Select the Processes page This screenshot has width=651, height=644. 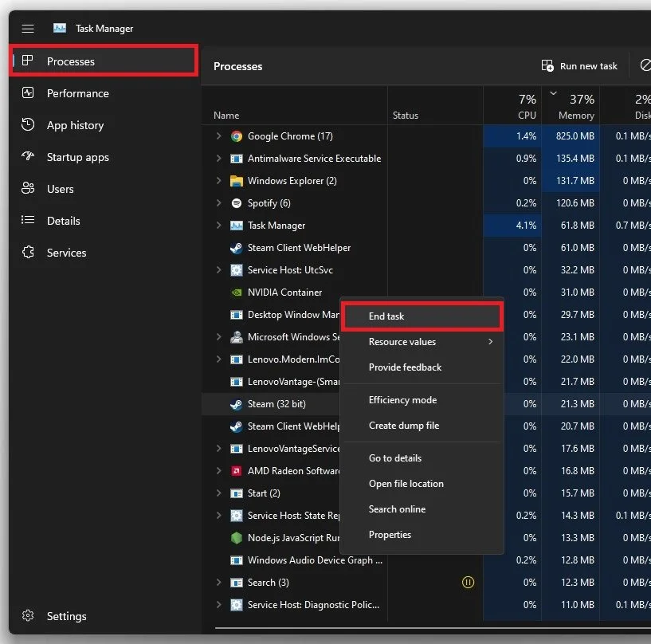pyautogui.click(x=104, y=61)
